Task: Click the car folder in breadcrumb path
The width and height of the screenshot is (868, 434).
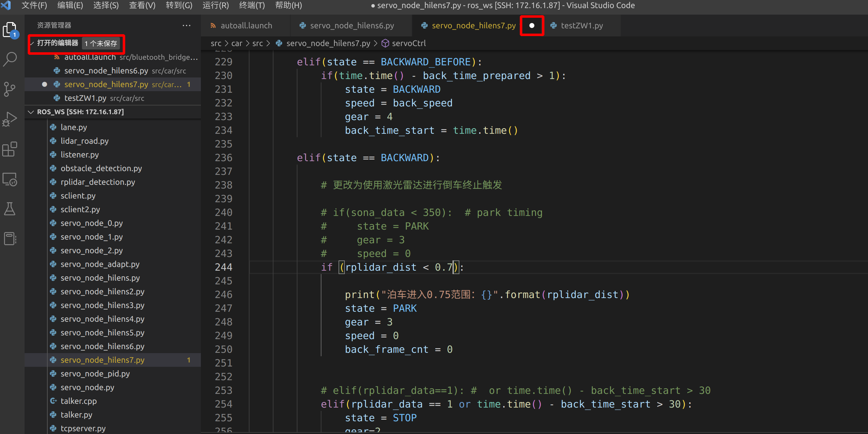Action: click(237, 43)
